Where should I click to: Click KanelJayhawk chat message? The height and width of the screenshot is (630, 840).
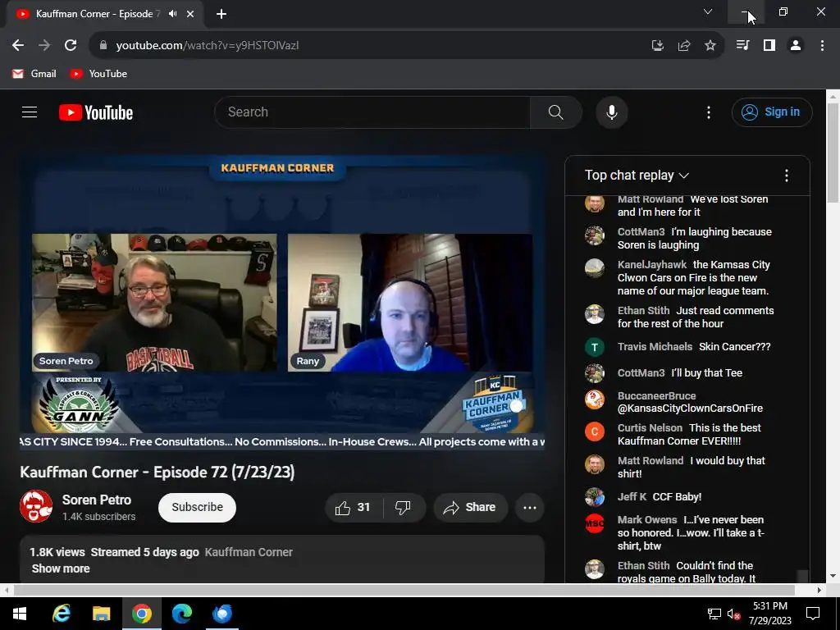(x=692, y=278)
